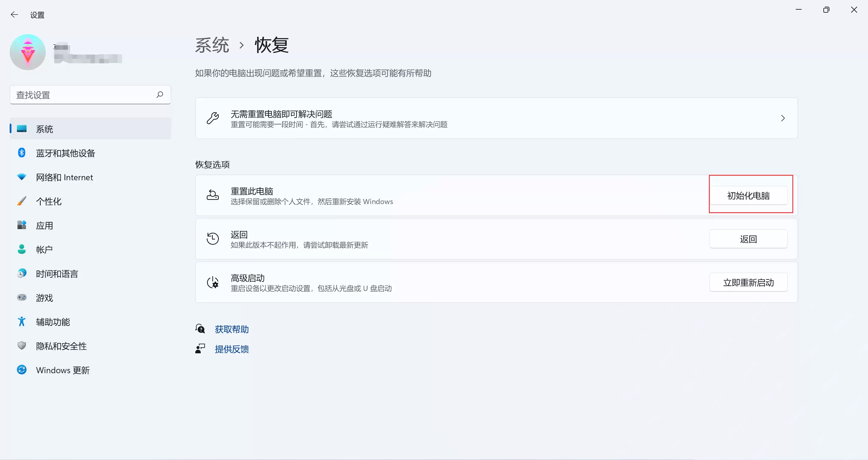Viewport: 868px width, 460px height.
Task: Minimize the Settings window
Action: coord(798,10)
